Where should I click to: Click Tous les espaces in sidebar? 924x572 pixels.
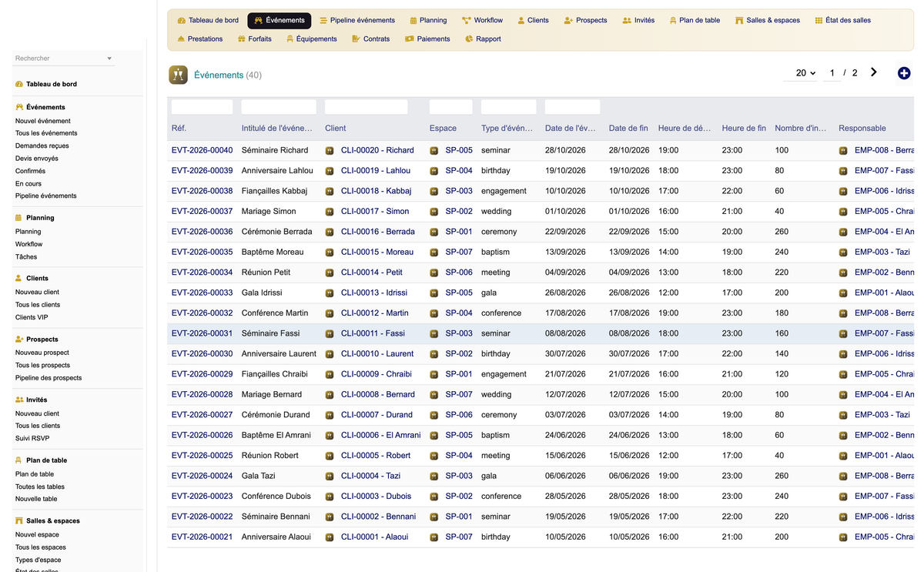coord(41,547)
